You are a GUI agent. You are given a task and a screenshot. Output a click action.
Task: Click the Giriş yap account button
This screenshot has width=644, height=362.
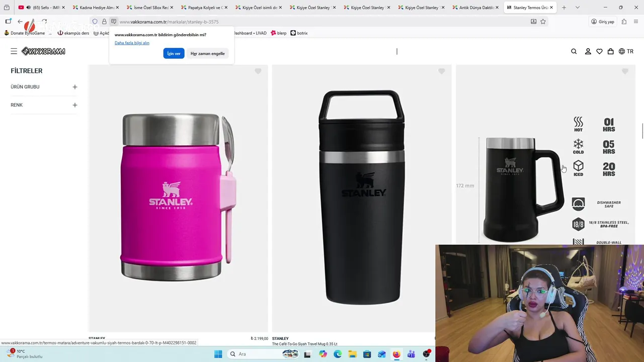603,22
